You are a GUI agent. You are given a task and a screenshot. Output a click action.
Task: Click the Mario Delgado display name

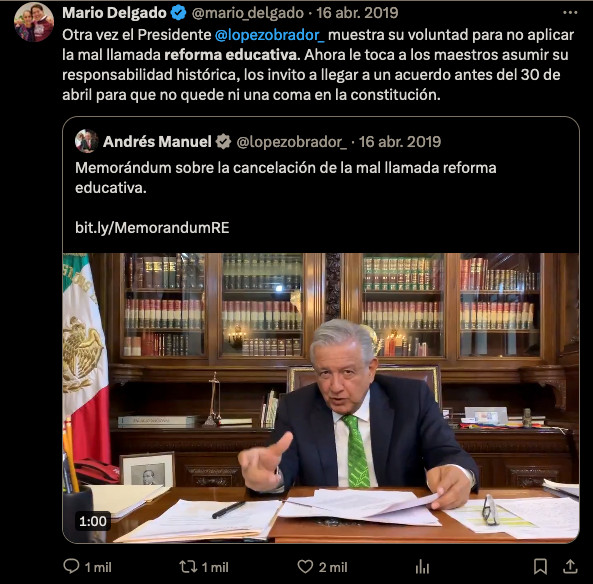click(x=114, y=13)
